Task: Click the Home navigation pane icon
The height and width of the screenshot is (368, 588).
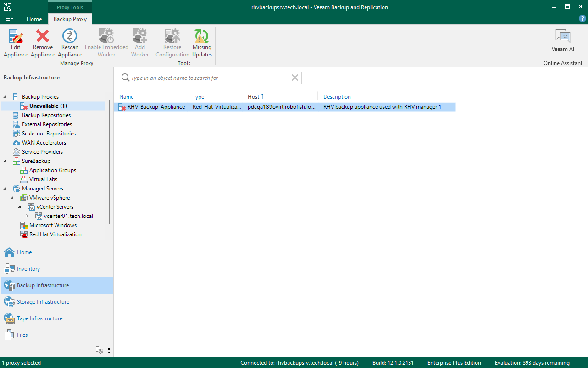Action: pyautogui.click(x=9, y=252)
